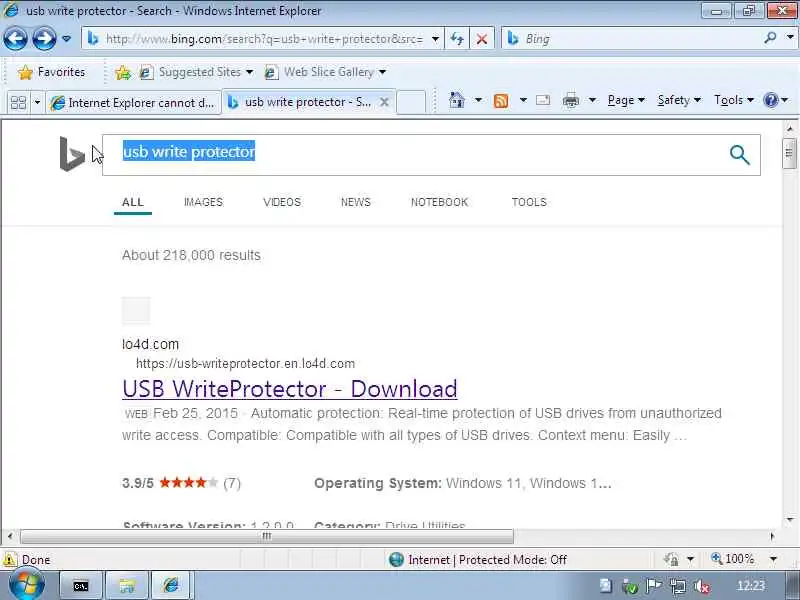Switch to IMAGES results
This screenshot has width=800, height=600.
(203, 202)
